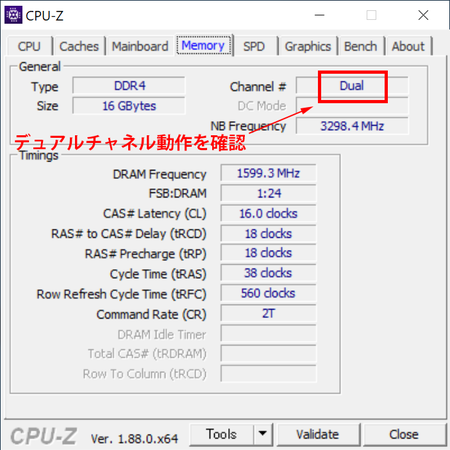
Task: Click the tRAS 38 clocks value
Action: point(268,273)
